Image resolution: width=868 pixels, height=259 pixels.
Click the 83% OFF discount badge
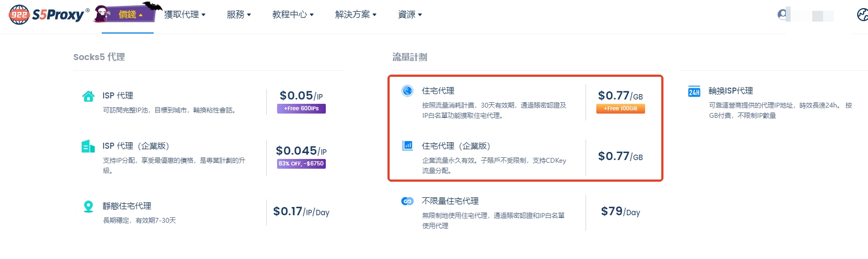[x=301, y=164]
